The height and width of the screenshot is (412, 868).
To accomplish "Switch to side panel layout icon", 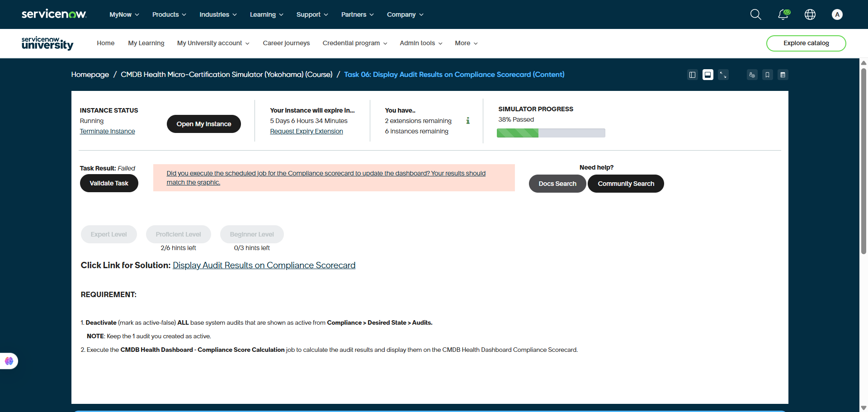I will click(x=692, y=75).
